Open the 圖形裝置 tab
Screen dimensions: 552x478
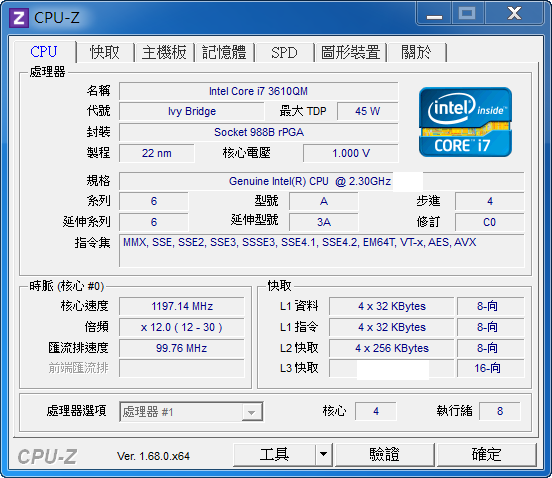350,52
